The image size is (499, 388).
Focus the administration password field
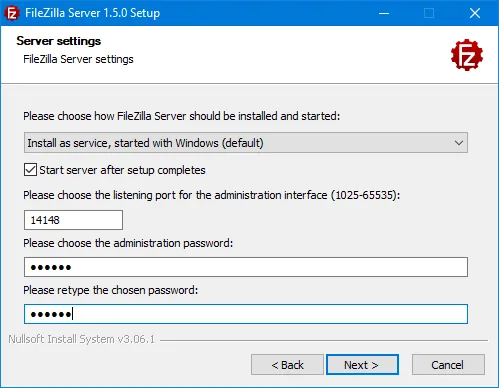pos(246,267)
